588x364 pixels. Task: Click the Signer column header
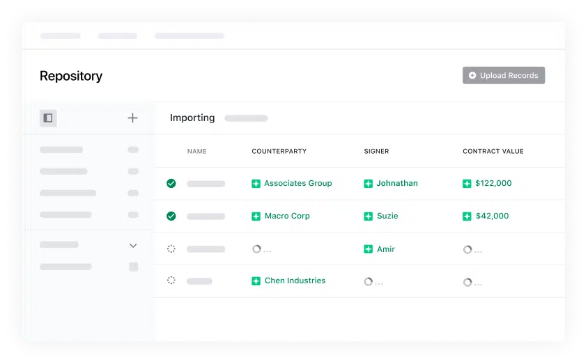(376, 151)
